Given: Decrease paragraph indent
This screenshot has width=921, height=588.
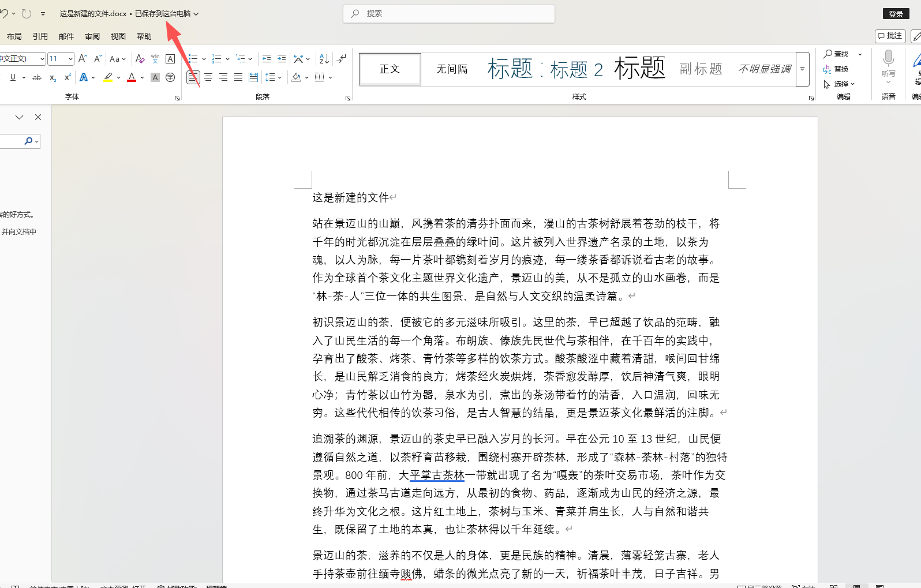Looking at the screenshot, I should (x=267, y=58).
